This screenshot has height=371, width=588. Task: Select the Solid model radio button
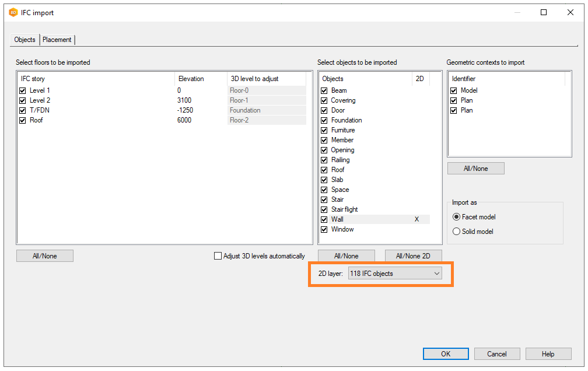coord(457,232)
